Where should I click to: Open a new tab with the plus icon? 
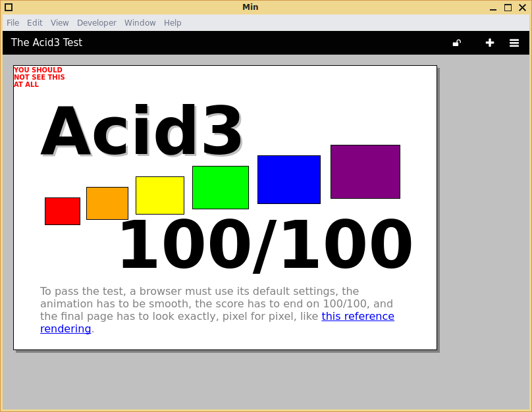coord(490,42)
